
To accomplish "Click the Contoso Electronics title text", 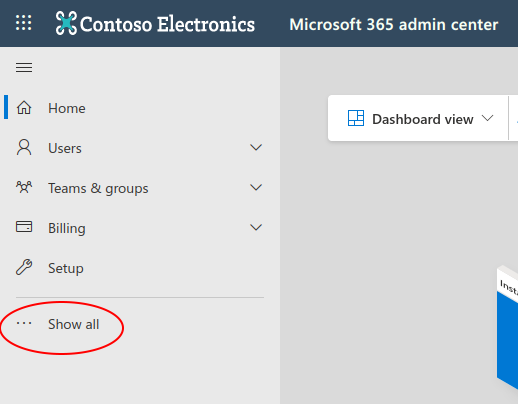I will 167,24.
